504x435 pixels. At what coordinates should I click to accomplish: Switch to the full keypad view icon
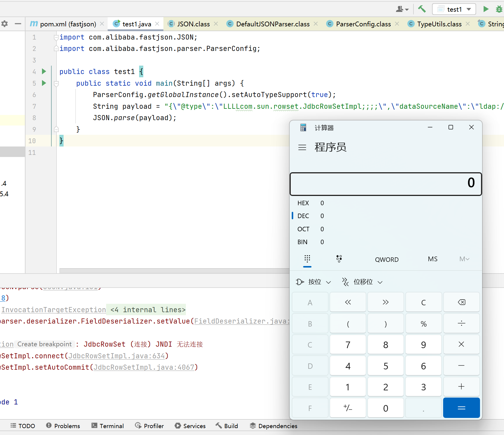click(307, 259)
